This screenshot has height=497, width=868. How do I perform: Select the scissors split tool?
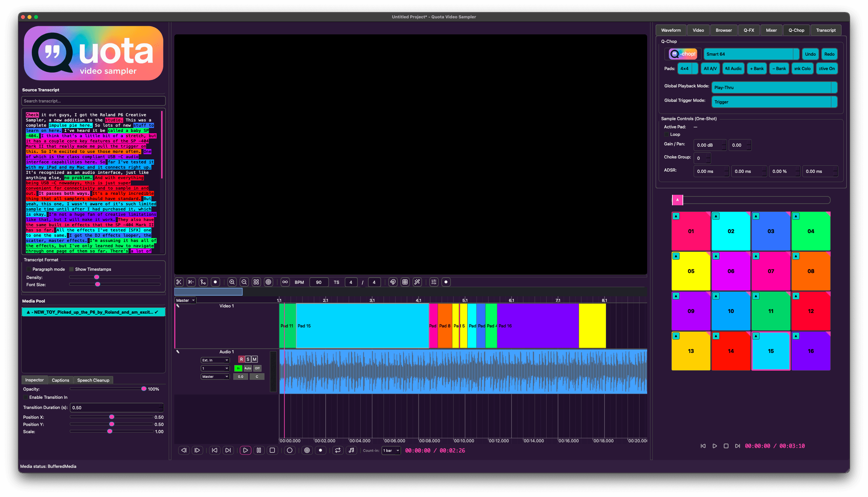(179, 282)
